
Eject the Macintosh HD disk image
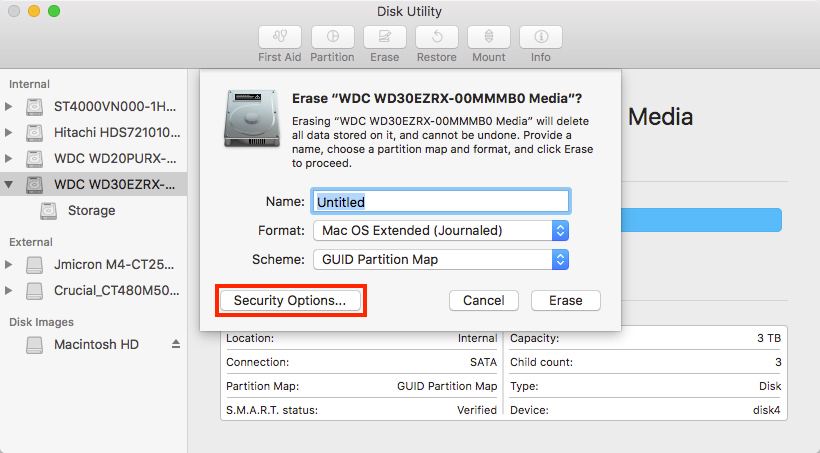tap(176, 344)
